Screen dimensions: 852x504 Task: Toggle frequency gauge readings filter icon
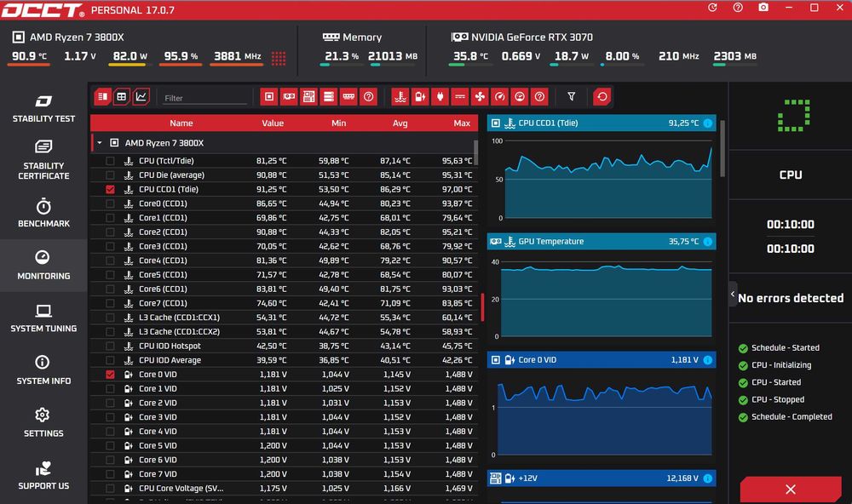500,97
